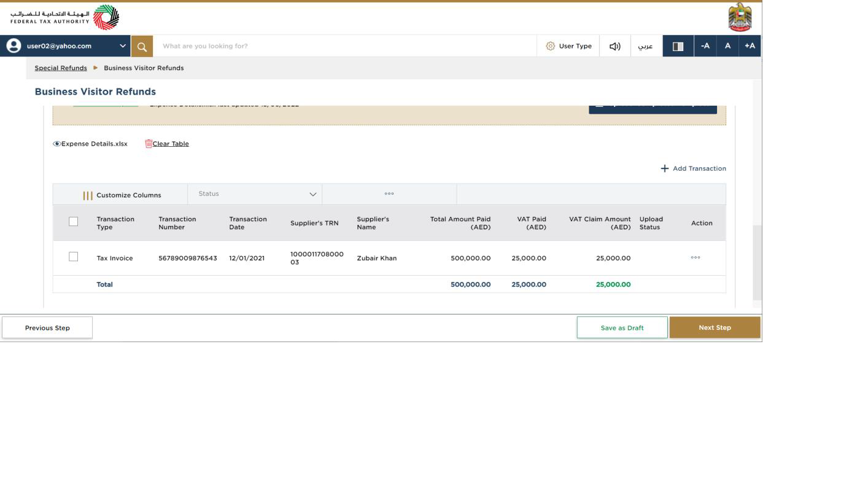Tick the Tax Invoice row checkbox
Screen dimensions: 868x492
pos(74,257)
